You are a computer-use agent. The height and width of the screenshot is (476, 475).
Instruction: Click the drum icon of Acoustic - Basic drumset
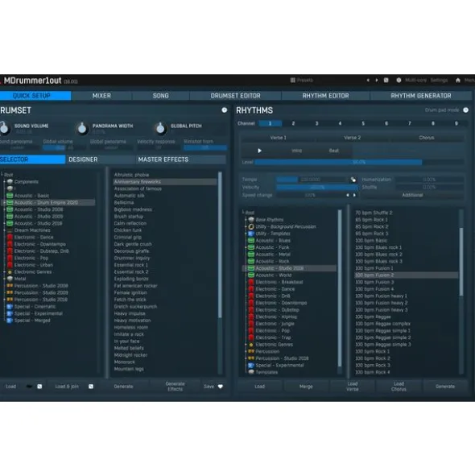tap(10, 196)
